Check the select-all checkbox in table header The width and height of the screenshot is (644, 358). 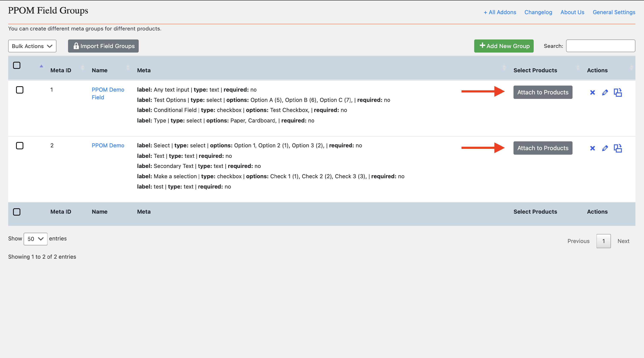click(x=17, y=65)
